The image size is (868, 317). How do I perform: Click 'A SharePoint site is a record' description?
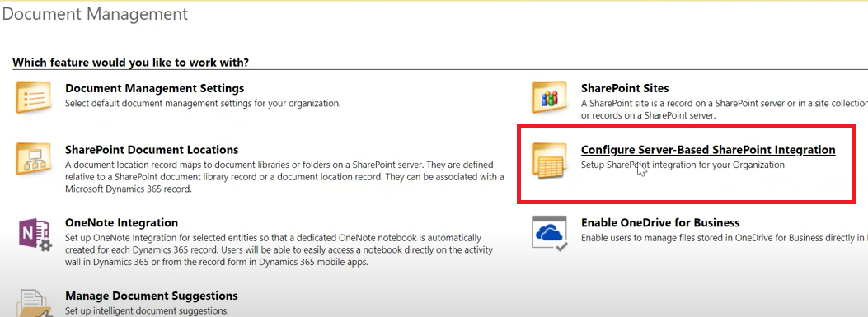[x=724, y=110]
